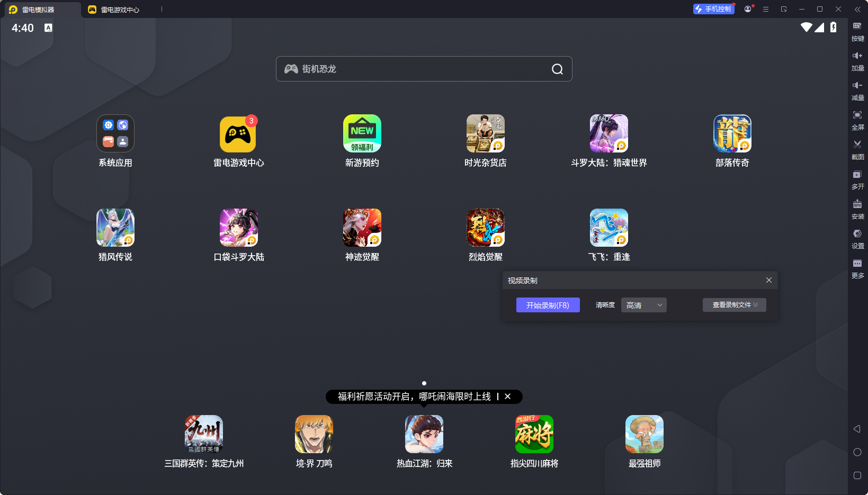Launch the 部落传奇 game icon
The image size is (868, 495).
[x=732, y=133]
